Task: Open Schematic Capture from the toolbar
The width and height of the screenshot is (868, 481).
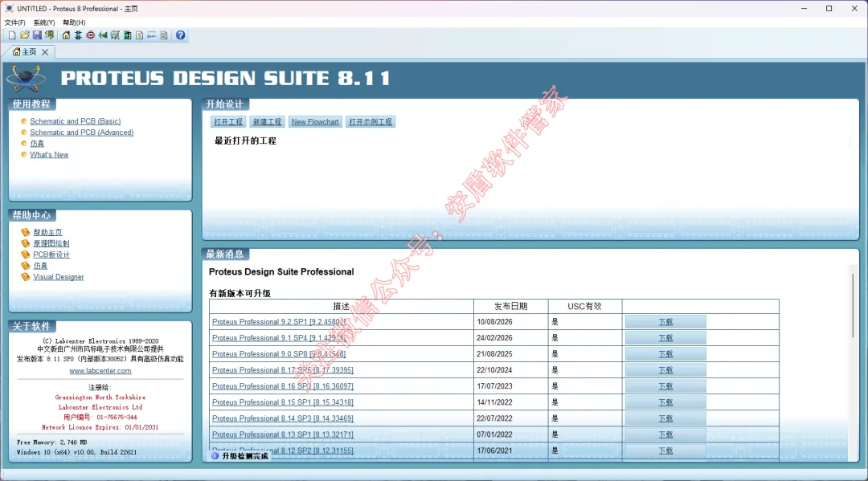Action: (78, 35)
